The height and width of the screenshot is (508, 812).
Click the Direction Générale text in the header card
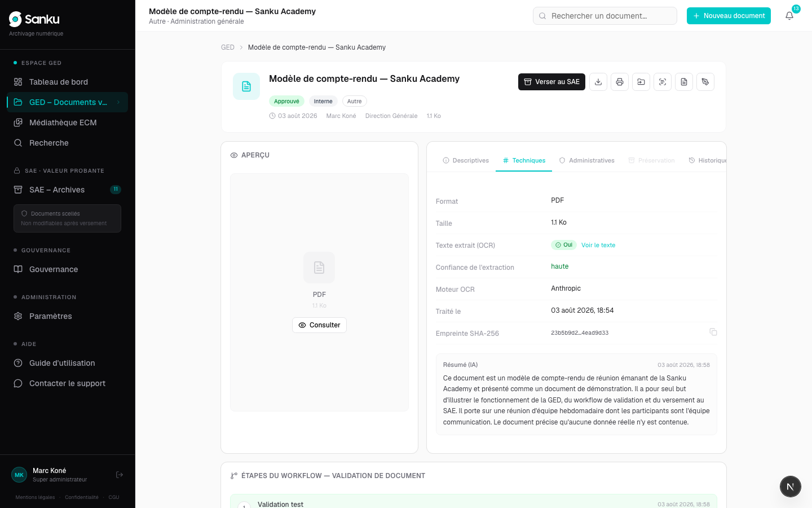tap(391, 116)
